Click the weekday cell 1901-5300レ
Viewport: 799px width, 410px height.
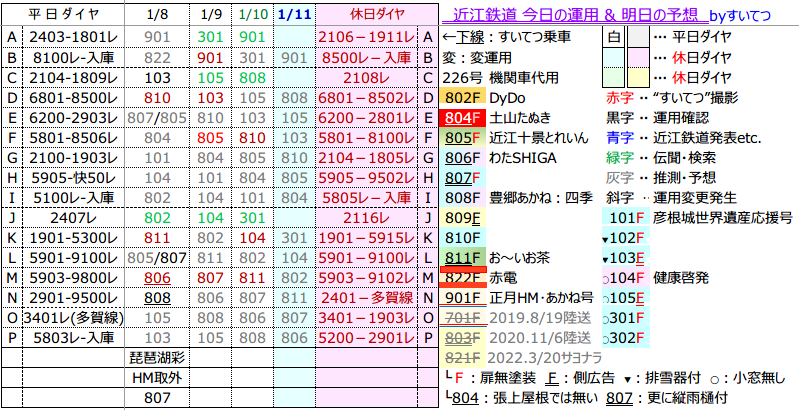click(74, 237)
